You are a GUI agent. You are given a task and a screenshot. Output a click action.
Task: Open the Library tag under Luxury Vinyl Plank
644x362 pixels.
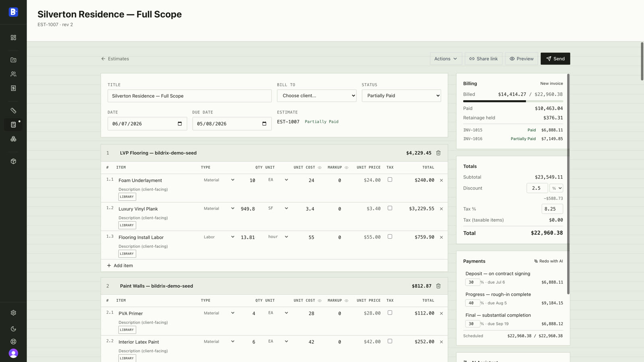pos(127,225)
